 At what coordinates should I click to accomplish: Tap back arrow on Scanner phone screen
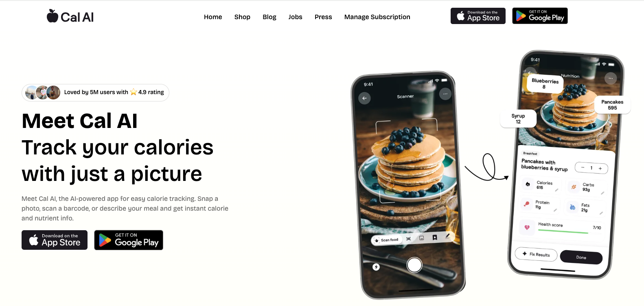[364, 98]
